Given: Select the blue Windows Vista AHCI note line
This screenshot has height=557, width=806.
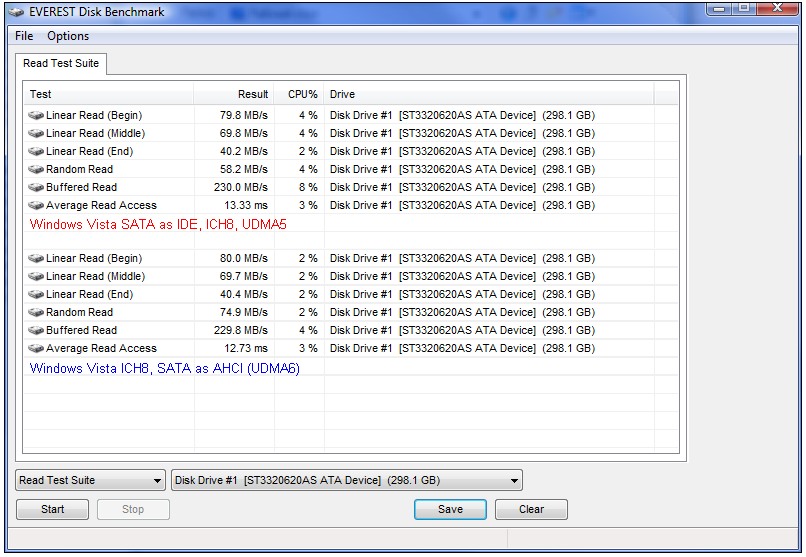Looking at the screenshot, I should pyautogui.click(x=164, y=368).
